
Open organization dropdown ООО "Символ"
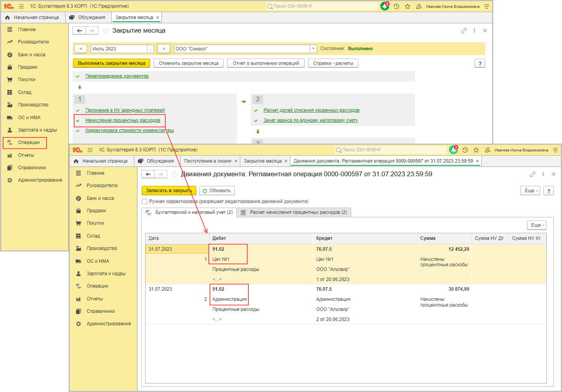click(313, 49)
